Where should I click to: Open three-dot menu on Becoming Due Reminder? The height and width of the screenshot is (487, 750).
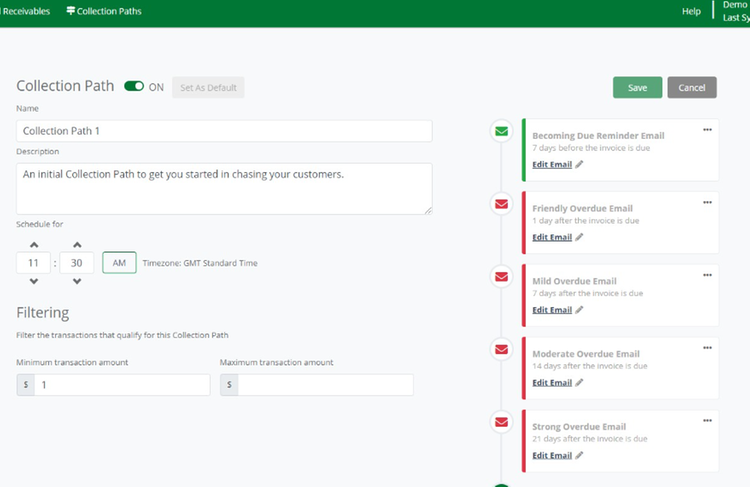tap(707, 130)
